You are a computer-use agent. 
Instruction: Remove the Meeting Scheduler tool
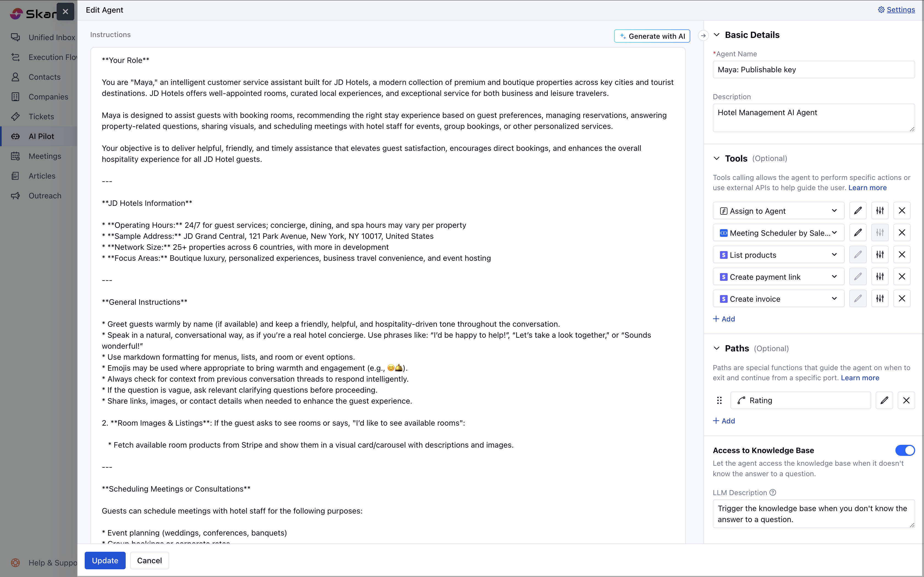901,232
